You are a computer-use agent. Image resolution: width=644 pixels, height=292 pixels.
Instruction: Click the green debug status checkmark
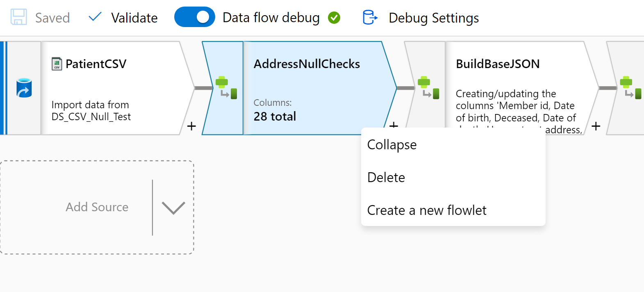(334, 18)
